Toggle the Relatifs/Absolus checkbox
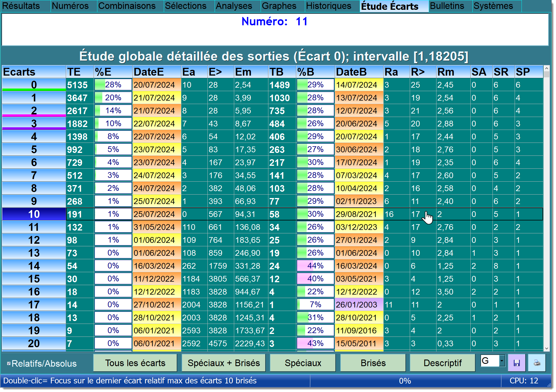556x392 pixels. click(x=9, y=364)
